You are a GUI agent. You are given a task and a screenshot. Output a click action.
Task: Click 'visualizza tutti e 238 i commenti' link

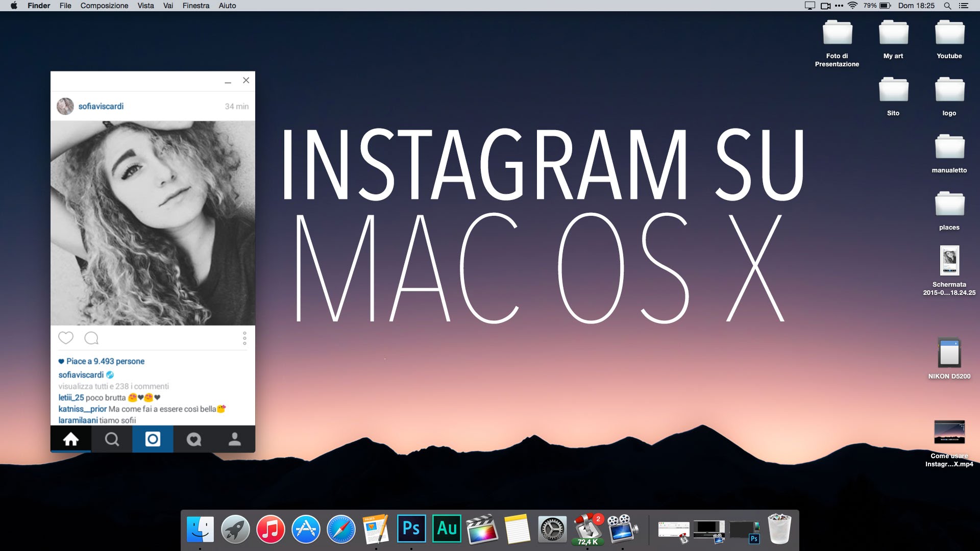[113, 386]
